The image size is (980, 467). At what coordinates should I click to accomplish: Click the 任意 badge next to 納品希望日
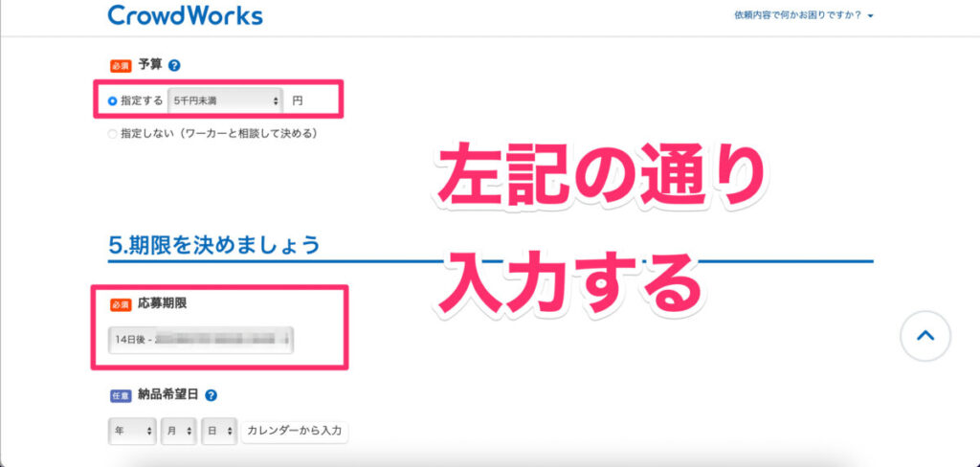121,394
